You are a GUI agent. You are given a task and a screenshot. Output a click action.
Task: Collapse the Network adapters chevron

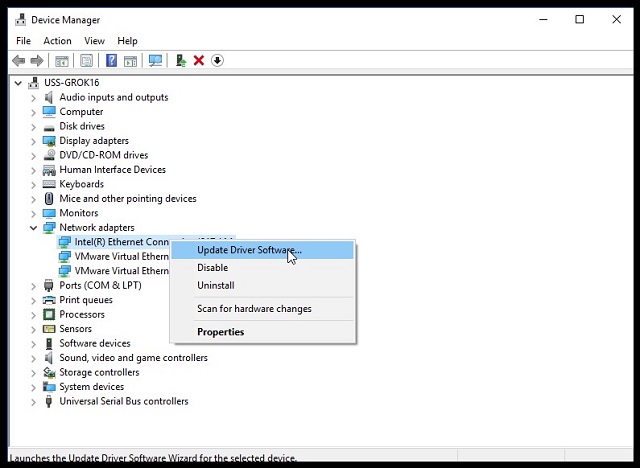tap(33, 228)
